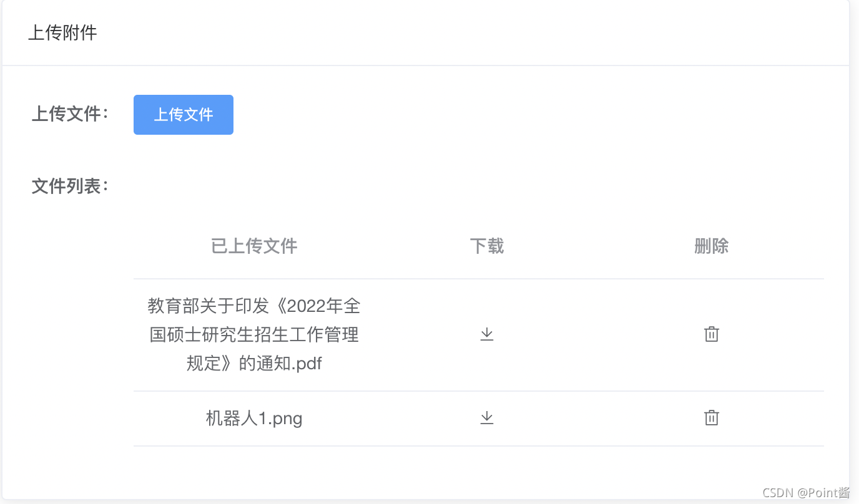The image size is (859, 504).
Task: Click the CSDN @Point酱 watermark text
Action: click(x=806, y=493)
